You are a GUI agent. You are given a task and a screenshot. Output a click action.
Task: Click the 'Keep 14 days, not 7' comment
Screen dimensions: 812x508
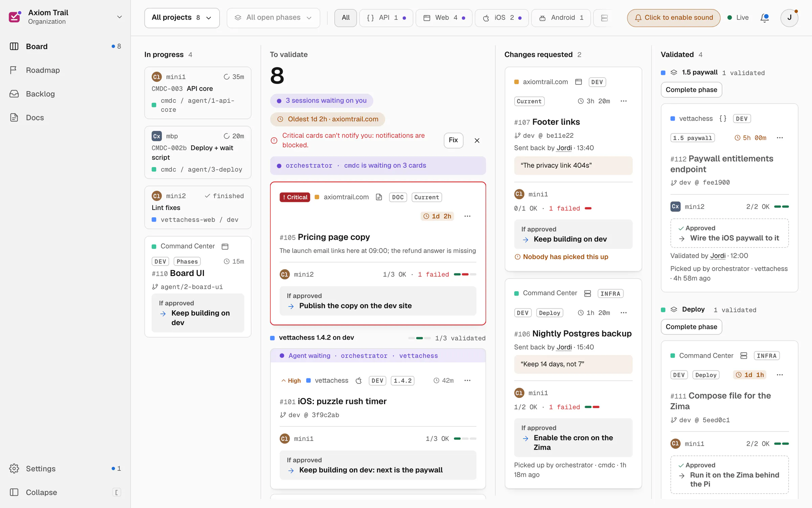573,364
